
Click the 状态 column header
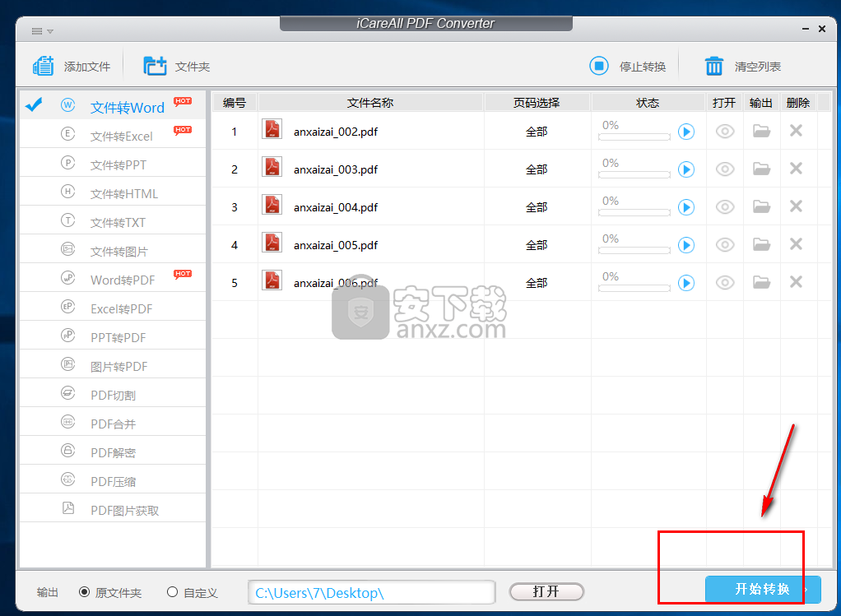648,103
